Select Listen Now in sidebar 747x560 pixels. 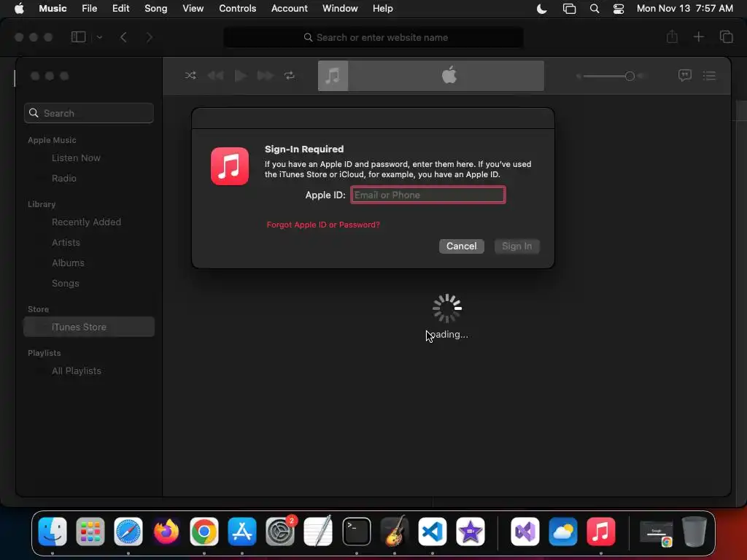(x=76, y=157)
